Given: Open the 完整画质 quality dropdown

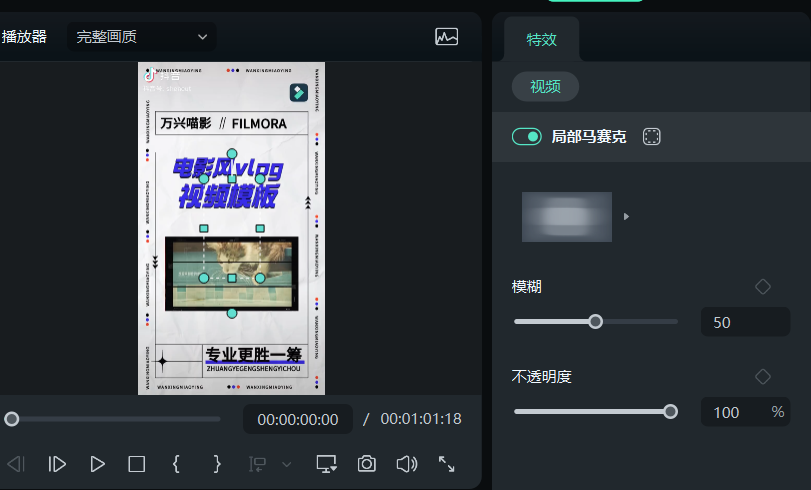Looking at the screenshot, I should [x=141, y=37].
